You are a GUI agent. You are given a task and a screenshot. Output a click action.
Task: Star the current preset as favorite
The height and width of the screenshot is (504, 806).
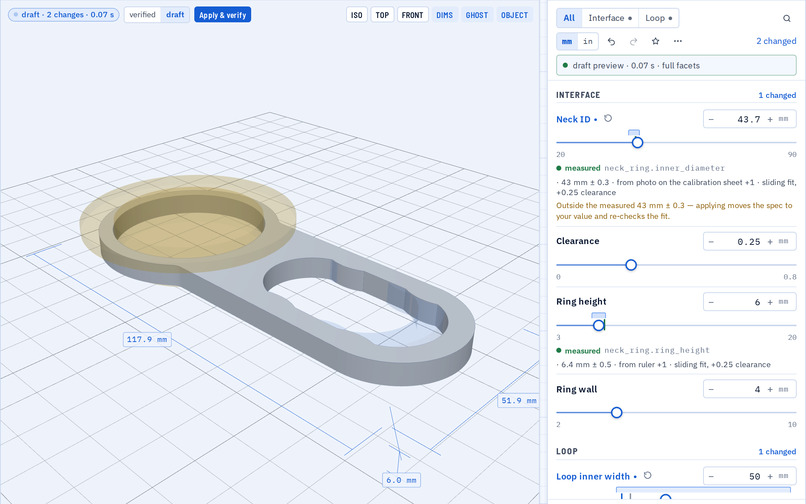[x=655, y=41]
